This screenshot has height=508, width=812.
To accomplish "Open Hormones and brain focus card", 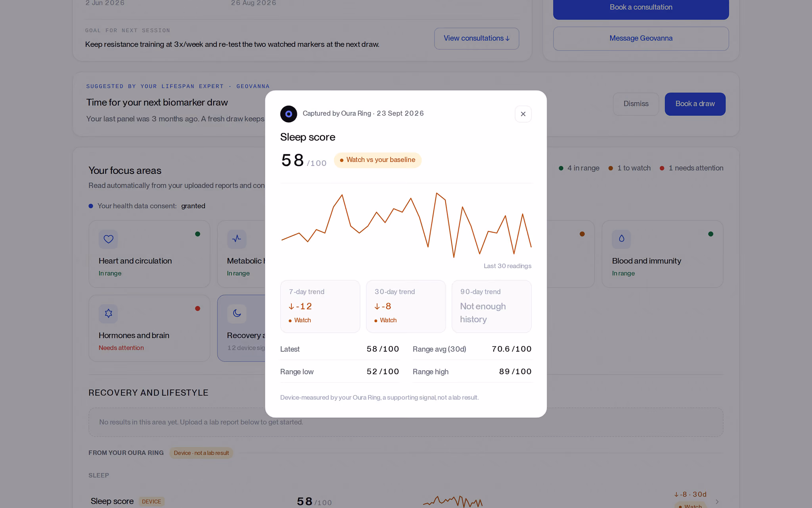I will point(149,328).
